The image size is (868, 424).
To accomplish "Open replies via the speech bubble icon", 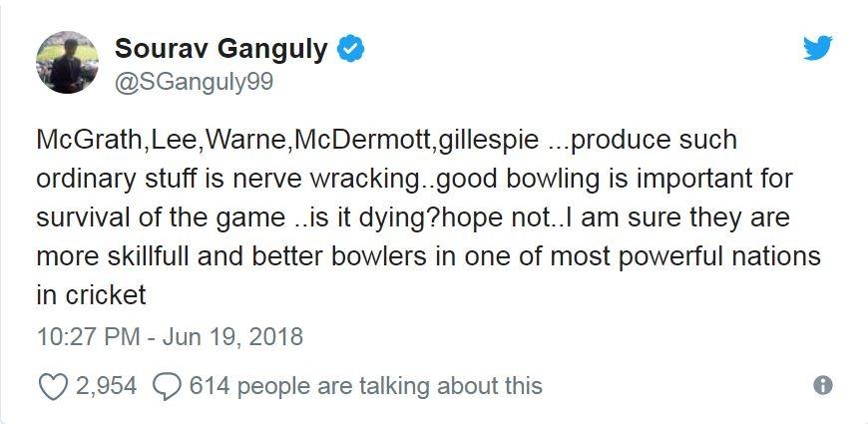I will tap(166, 386).
